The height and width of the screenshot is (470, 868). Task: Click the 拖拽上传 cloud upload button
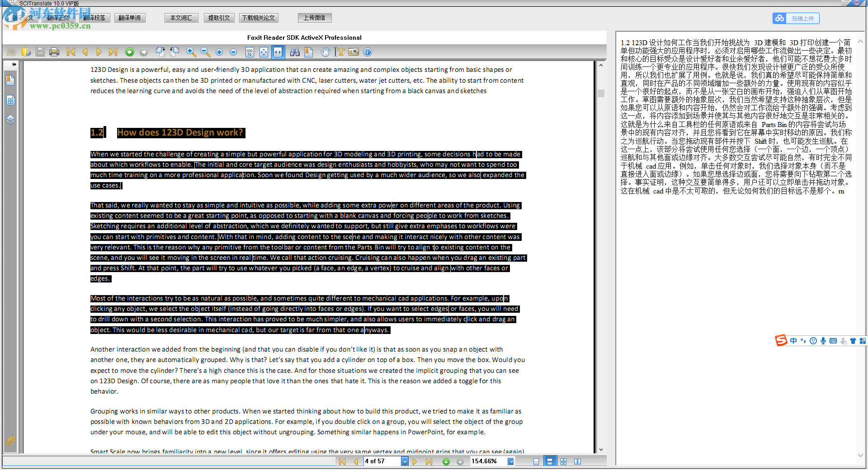click(796, 19)
